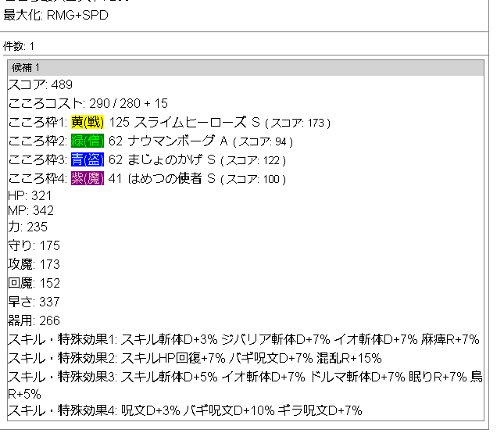Click スライムヒーローズ S heart name
The height and width of the screenshot is (433, 504).
coord(197,122)
